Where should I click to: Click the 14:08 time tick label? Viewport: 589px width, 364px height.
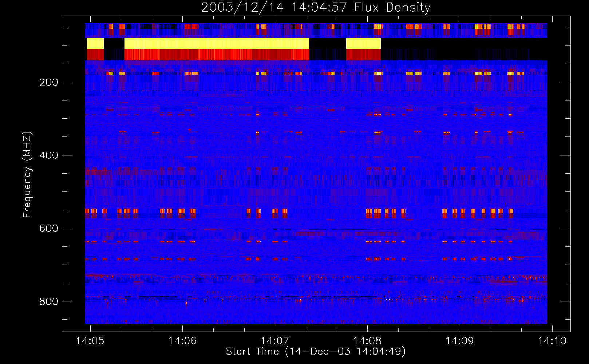367,341
